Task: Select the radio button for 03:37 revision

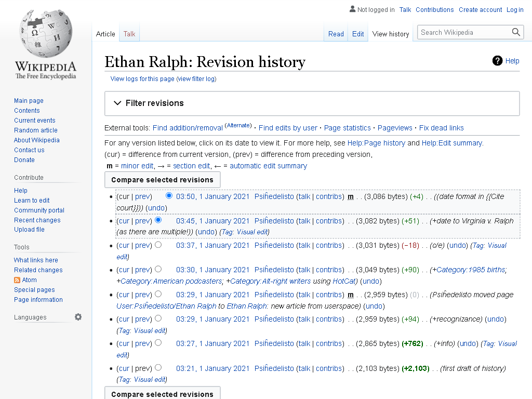Action: pos(158,245)
